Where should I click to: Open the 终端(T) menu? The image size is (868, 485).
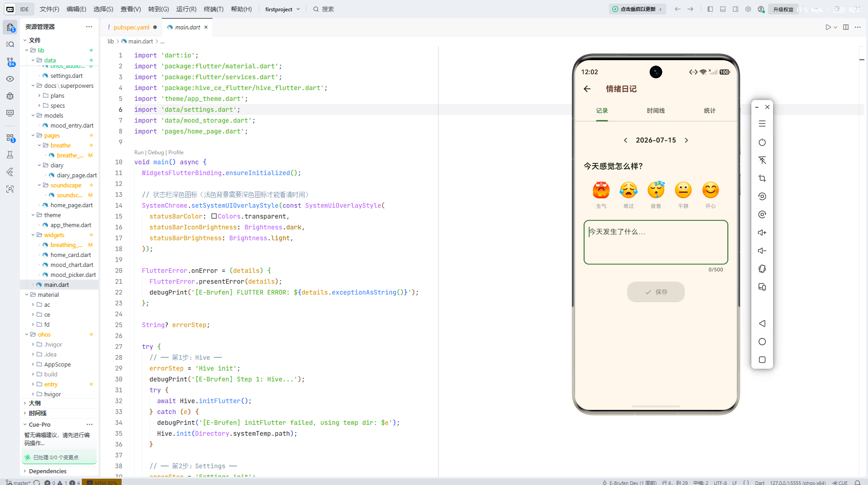point(213,9)
